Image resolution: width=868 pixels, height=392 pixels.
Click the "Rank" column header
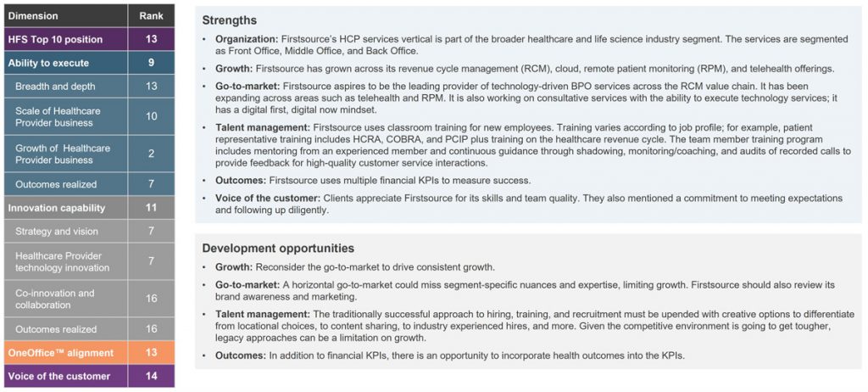tap(151, 16)
